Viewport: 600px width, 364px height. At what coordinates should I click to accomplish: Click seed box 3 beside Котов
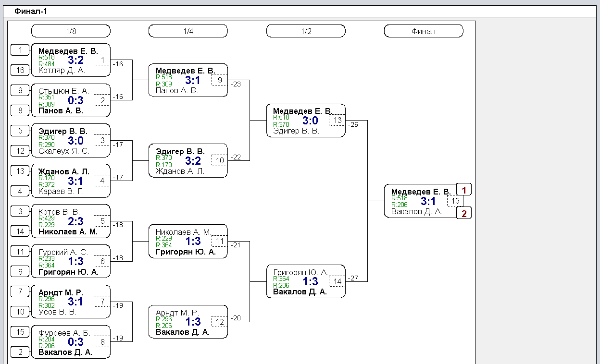[20, 211]
